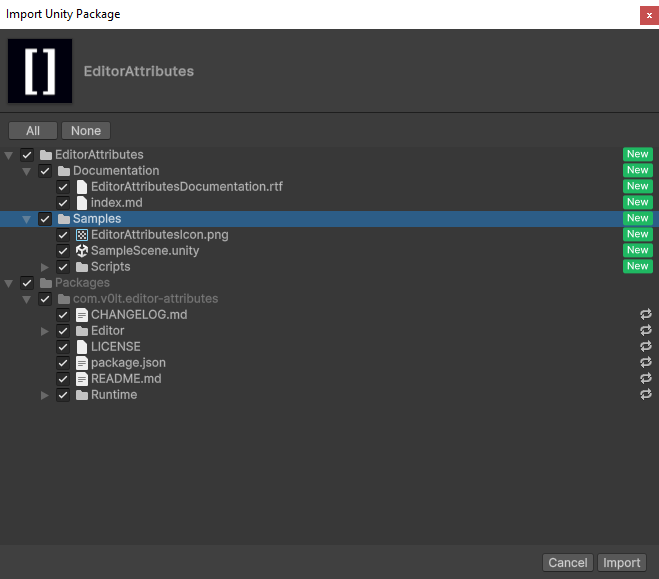Expand the Scripts folder arrow
Screen dimensions: 659x579
[x=45, y=267]
